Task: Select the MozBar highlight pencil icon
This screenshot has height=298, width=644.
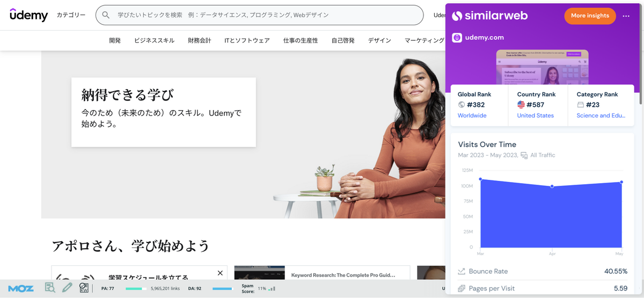Action: point(67,288)
